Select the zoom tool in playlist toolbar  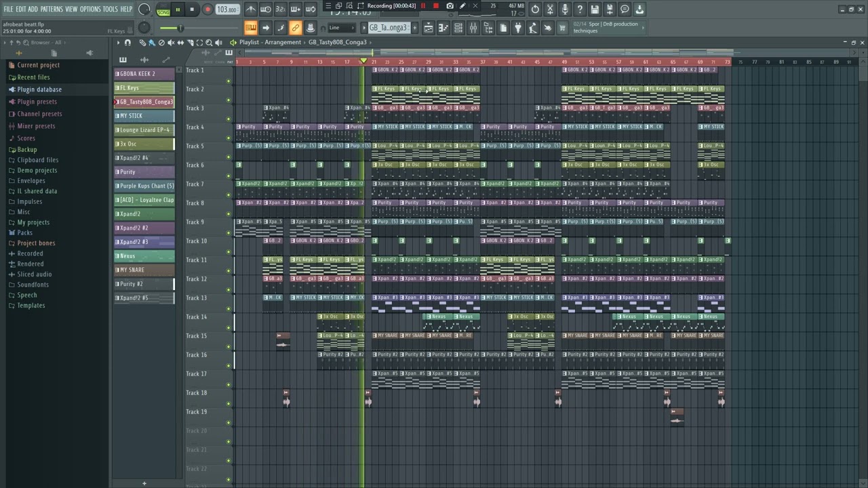tap(209, 42)
